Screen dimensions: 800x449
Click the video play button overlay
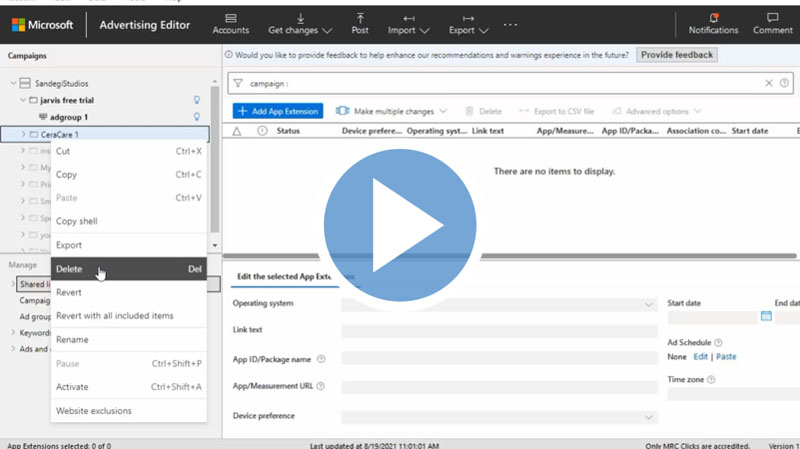400,225
